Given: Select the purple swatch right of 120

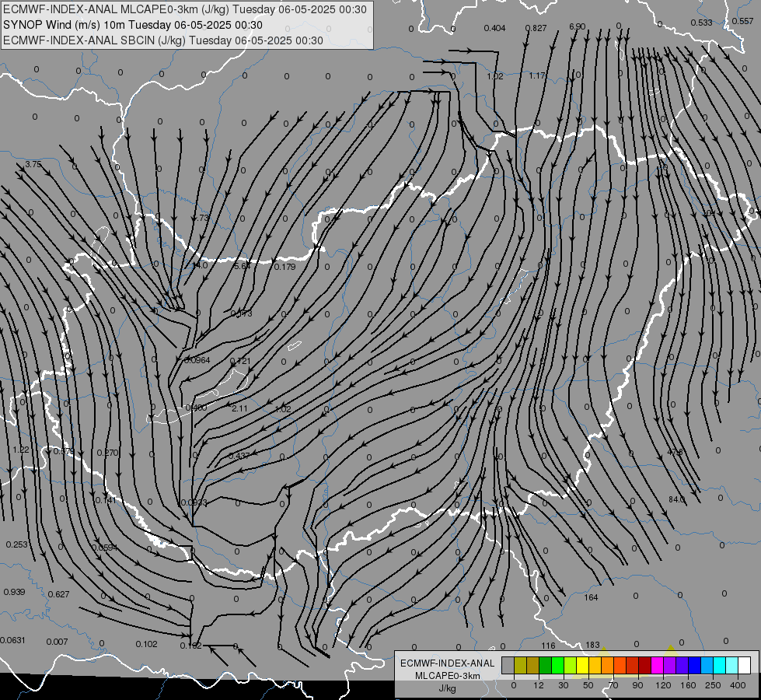Looking at the screenshot, I should tap(670, 665).
